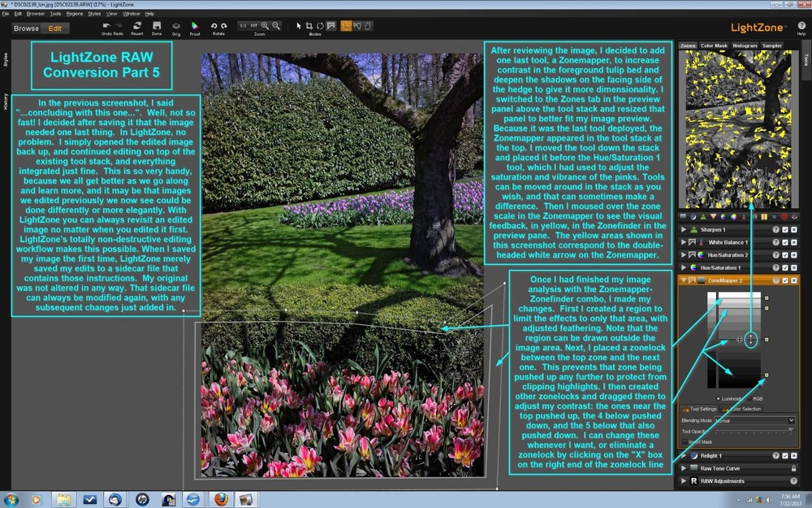Expand the Relight 1 tool settings
This screenshot has height=508, width=812.
[684, 455]
